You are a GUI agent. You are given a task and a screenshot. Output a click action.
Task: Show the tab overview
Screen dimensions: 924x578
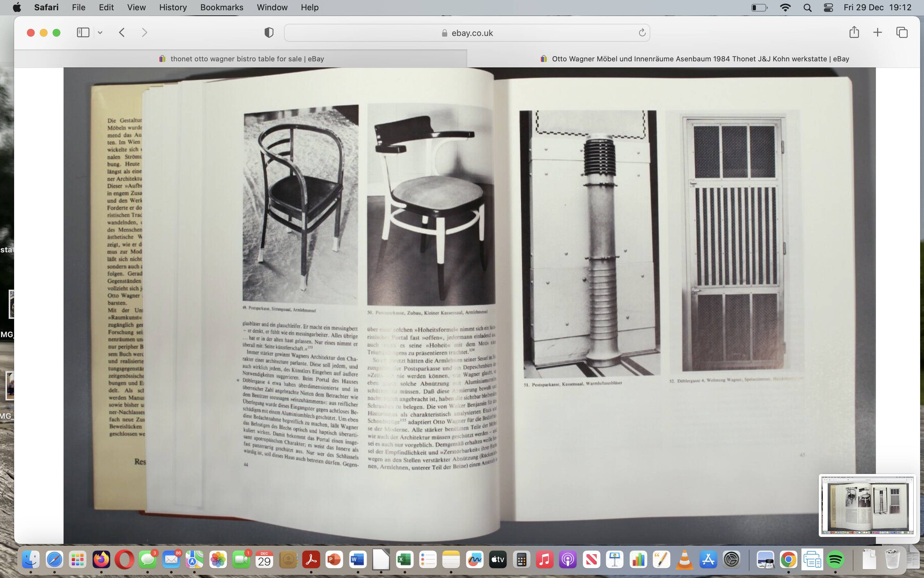tap(902, 32)
